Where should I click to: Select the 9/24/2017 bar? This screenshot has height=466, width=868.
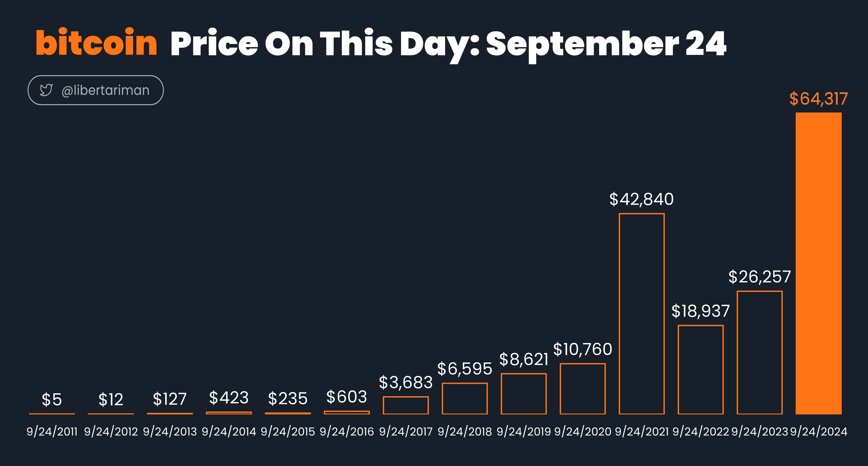point(406,405)
